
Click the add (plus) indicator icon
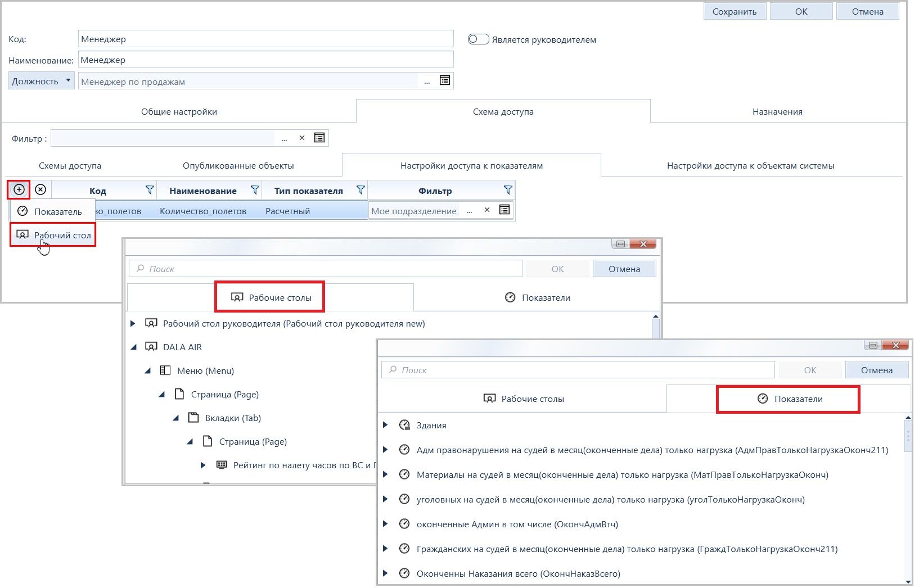(19, 190)
